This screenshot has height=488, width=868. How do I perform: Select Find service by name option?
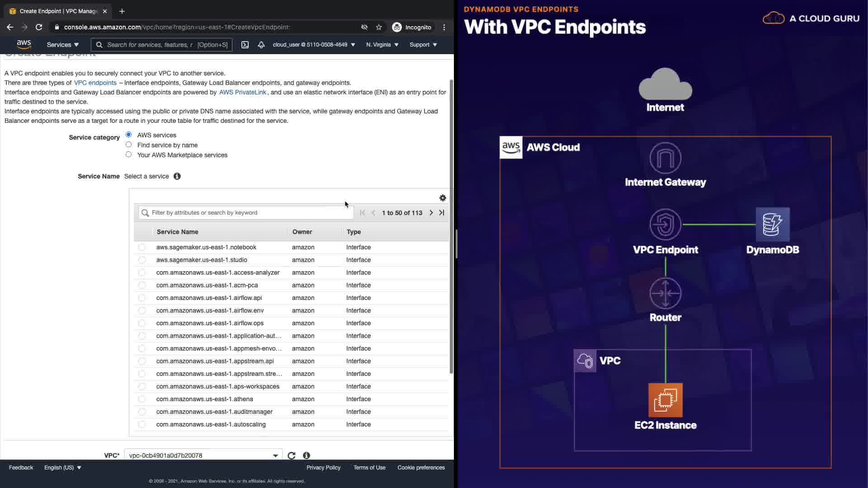tap(129, 145)
